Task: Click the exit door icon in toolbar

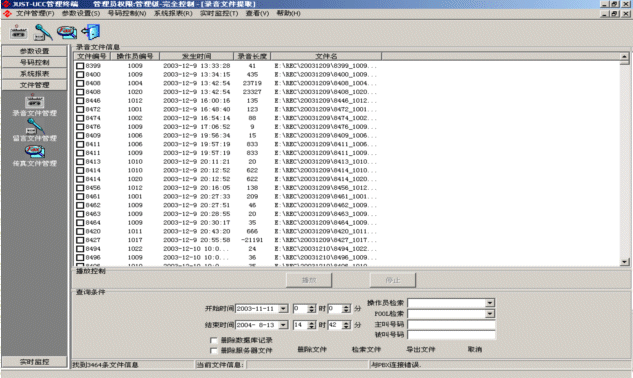Action: 91,32
